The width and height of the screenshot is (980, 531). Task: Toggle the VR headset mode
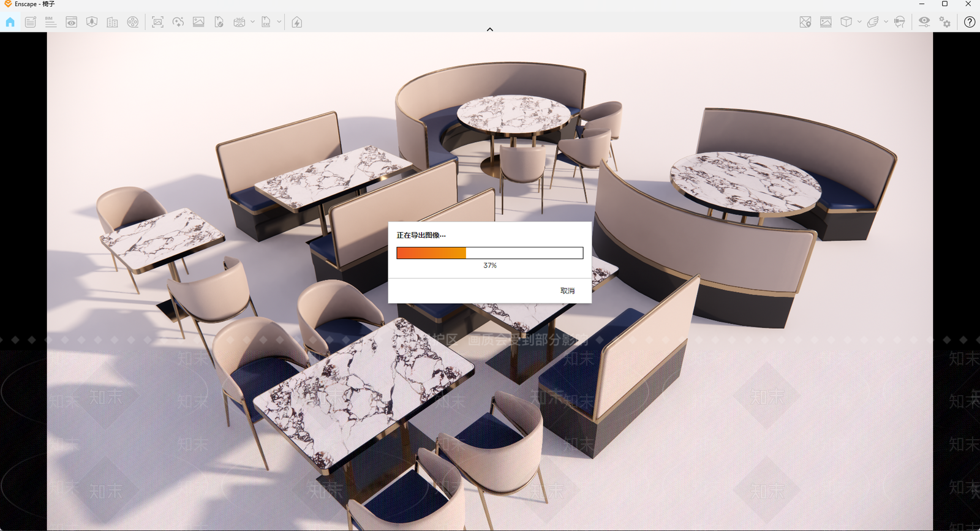899,22
